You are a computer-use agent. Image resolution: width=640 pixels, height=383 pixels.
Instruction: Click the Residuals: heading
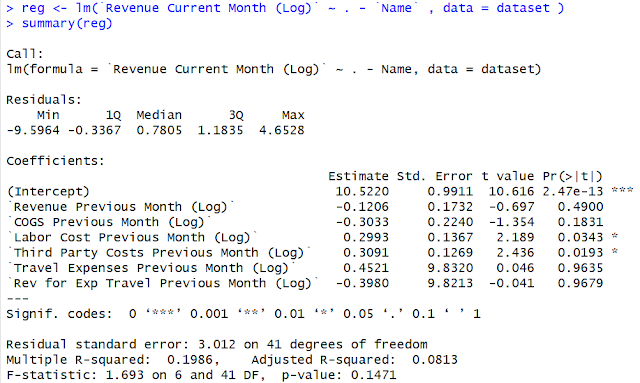click(x=44, y=100)
